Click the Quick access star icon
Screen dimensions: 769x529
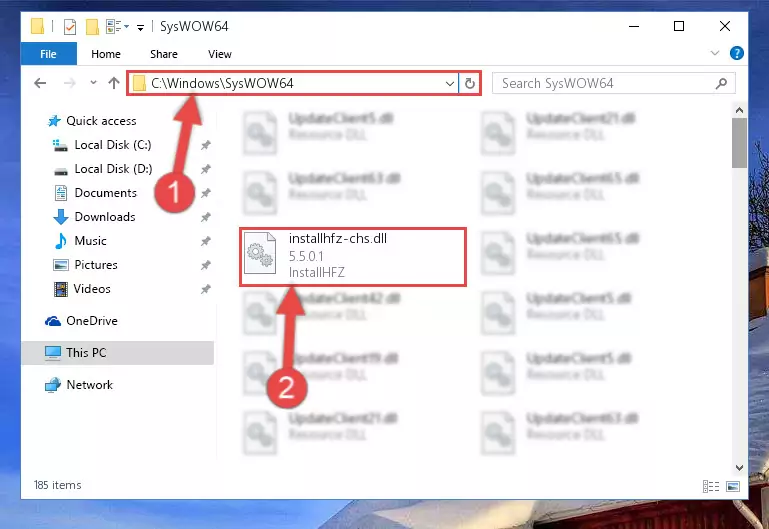pos(54,121)
